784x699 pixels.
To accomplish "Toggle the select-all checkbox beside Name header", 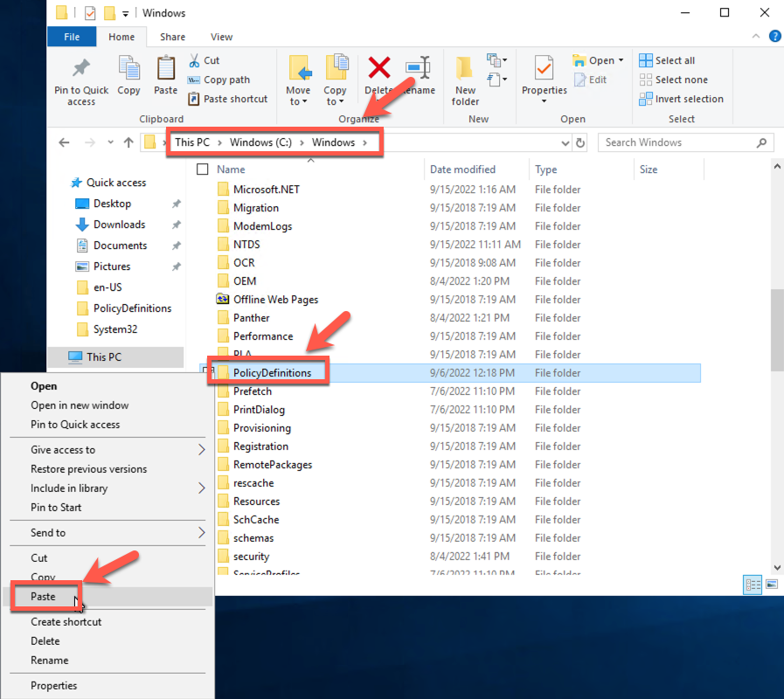I will [203, 170].
